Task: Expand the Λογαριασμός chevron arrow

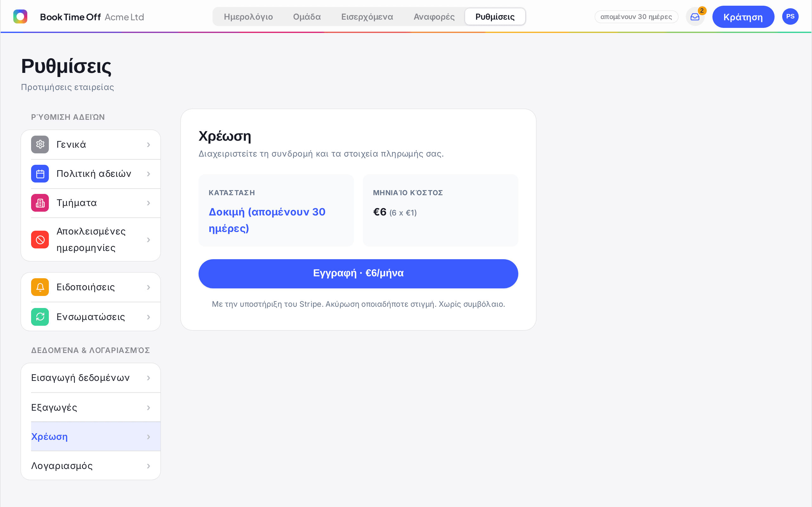Action: [x=148, y=466]
